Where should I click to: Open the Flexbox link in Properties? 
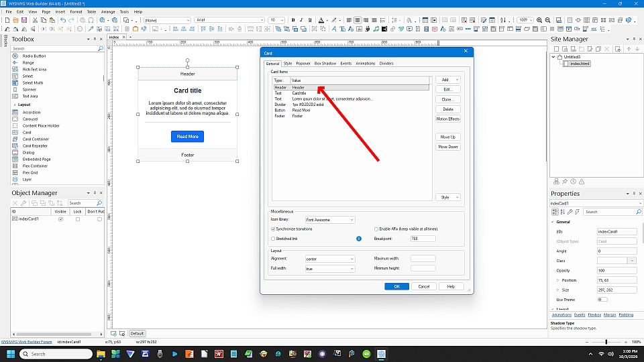[594, 315]
